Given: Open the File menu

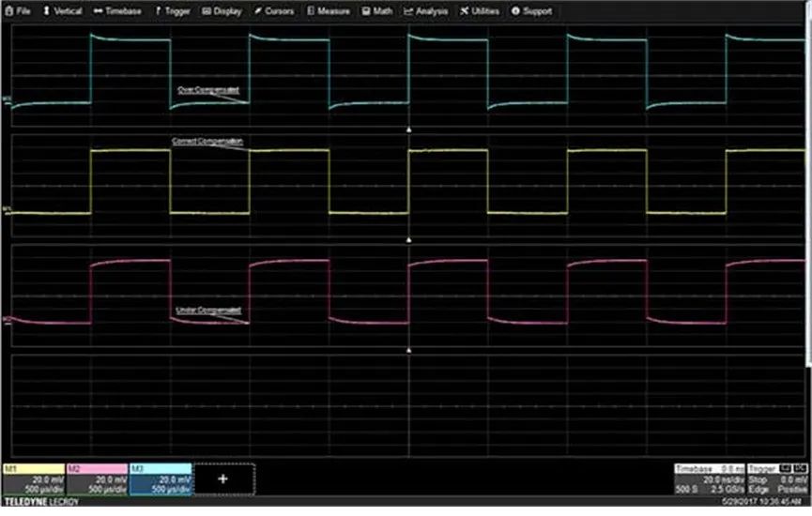Looking at the screenshot, I should coord(18,11).
